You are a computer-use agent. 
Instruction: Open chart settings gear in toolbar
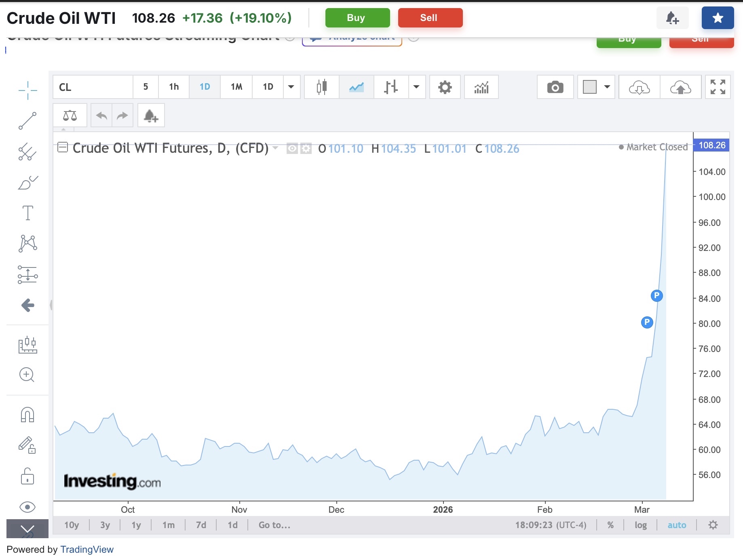click(x=445, y=87)
